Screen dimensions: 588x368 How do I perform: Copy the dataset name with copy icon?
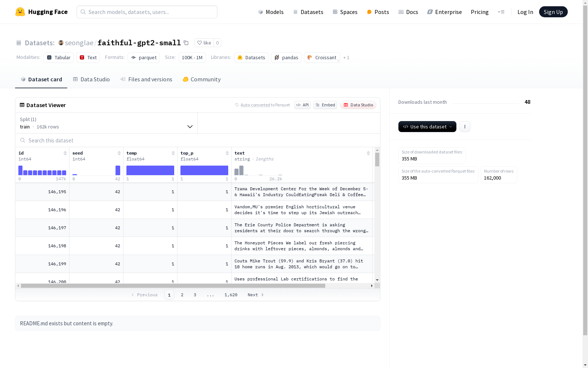[186, 43]
